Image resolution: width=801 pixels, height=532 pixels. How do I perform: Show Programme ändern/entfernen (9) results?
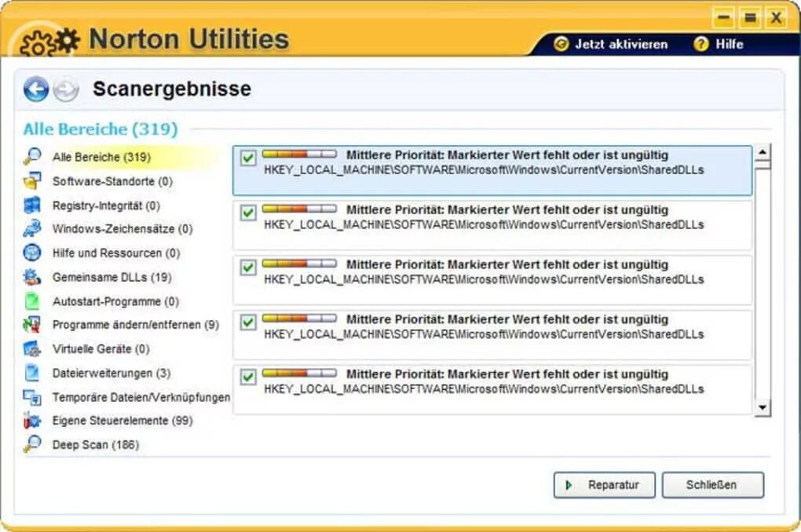pyautogui.click(x=136, y=325)
